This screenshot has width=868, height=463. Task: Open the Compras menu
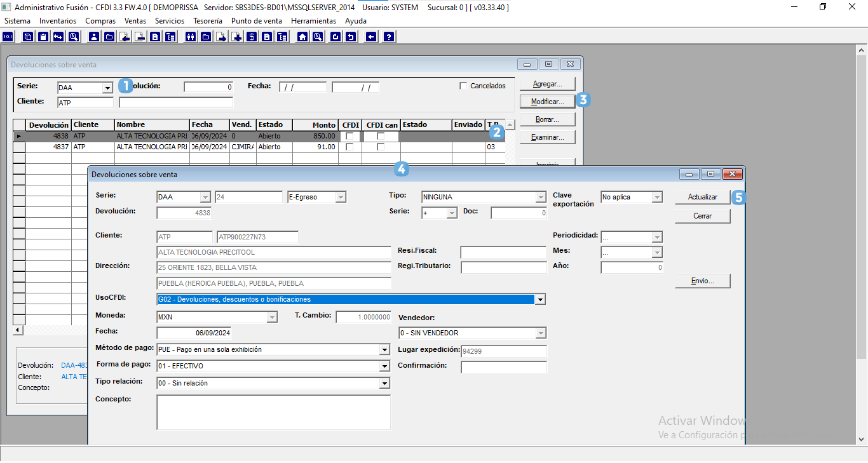[x=100, y=21]
